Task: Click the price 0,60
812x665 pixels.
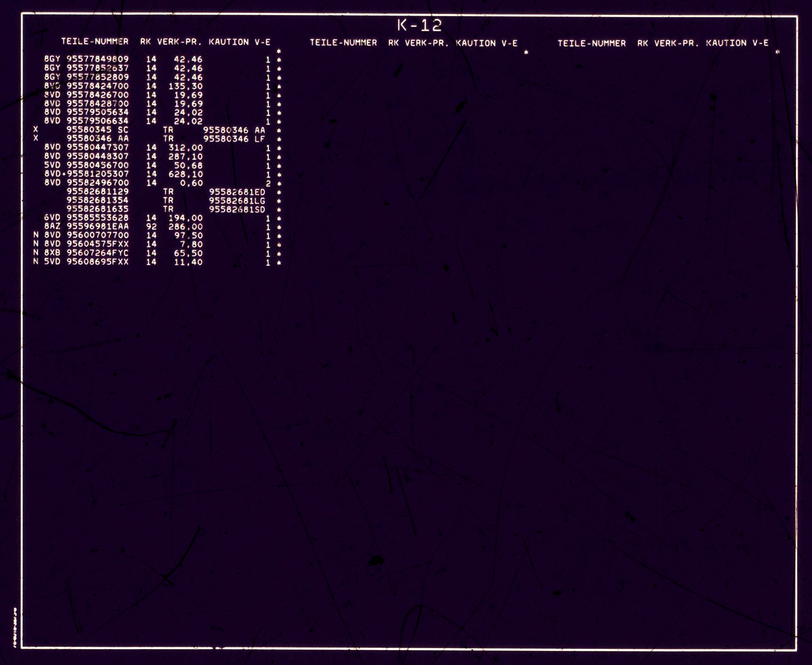Action: (191, 183)
